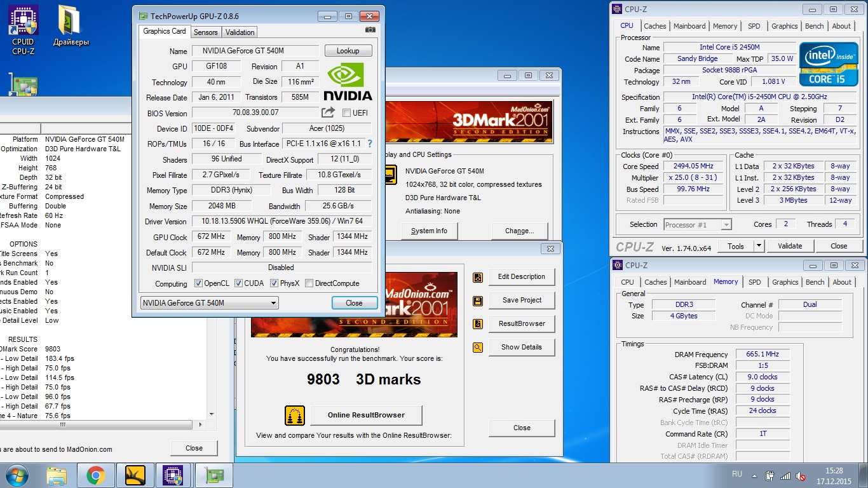Click the GPU-Z screenshot camera icon
Screen dimensions: 868x488
pyautogui.click(x=370, y=30)
